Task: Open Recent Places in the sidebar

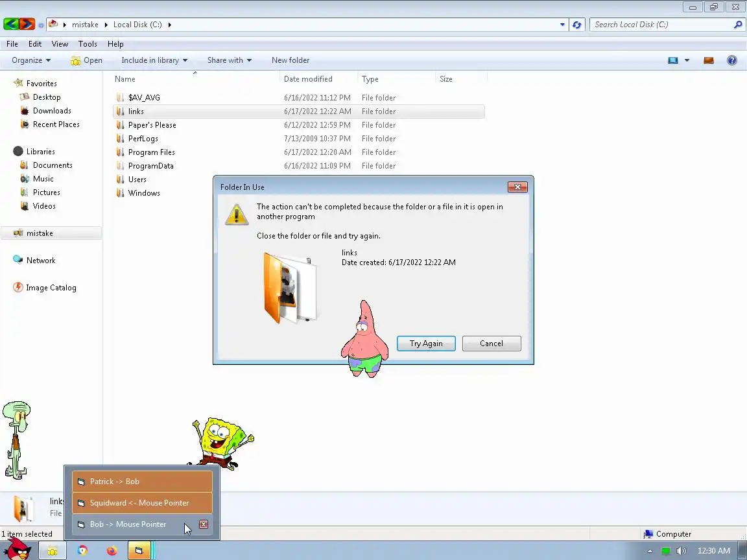Action: 56,124
